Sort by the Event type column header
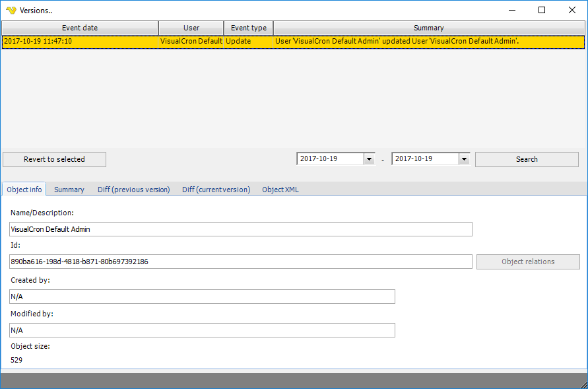 click(x=249, y=28)
